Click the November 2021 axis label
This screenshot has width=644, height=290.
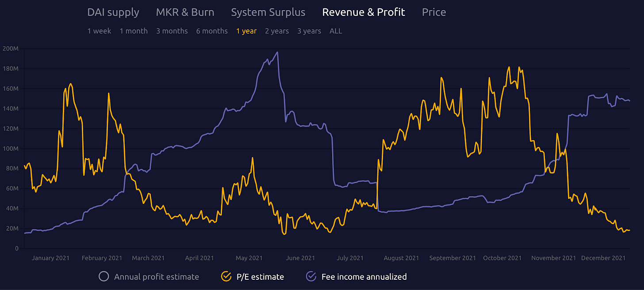click(553, 258)
